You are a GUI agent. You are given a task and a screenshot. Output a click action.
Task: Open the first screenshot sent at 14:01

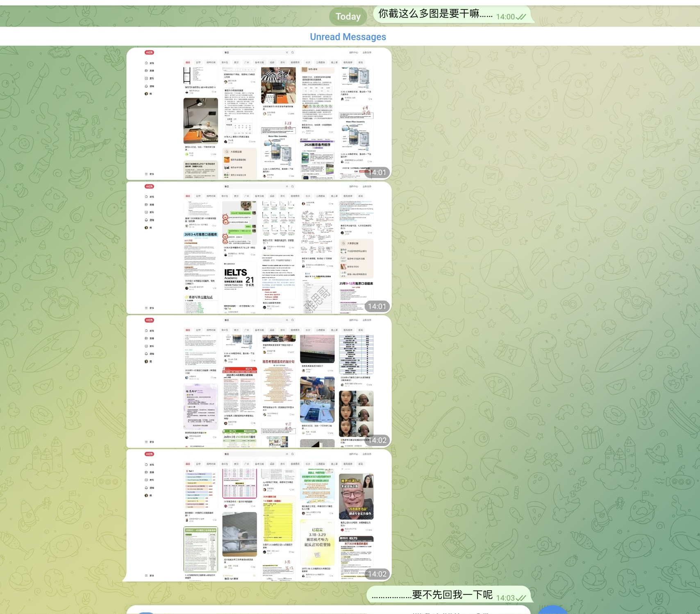259,114
